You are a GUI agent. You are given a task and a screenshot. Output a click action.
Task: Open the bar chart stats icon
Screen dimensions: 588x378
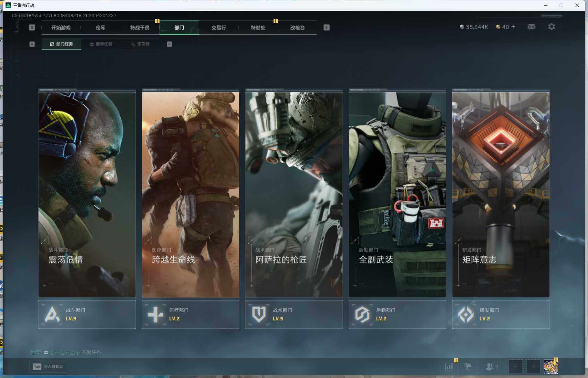[x=449, y=367]
